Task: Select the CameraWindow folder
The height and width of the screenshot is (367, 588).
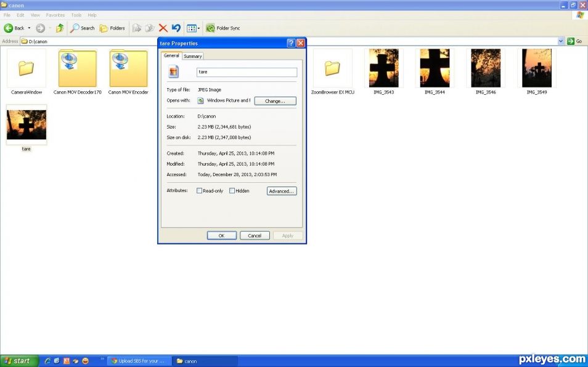Action: [27, 72]
